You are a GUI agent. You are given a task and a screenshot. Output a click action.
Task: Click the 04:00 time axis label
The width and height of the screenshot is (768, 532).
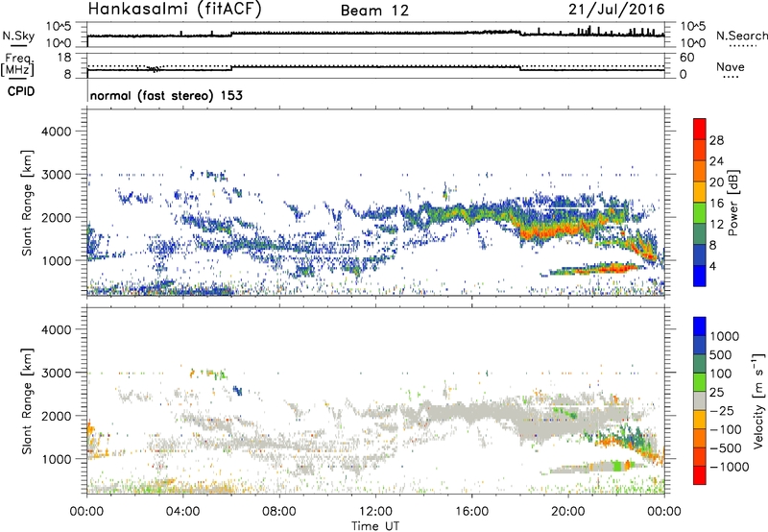(182, 512)
